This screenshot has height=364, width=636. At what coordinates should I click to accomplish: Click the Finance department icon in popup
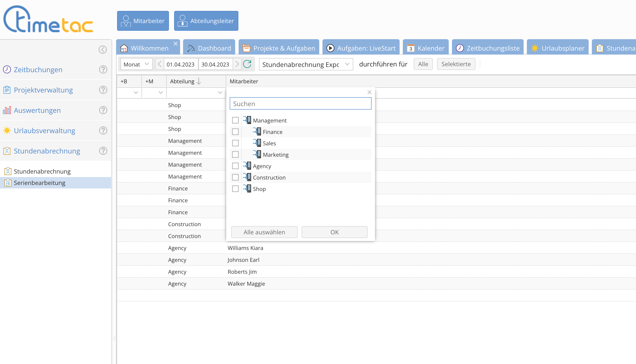click(257, 131)
